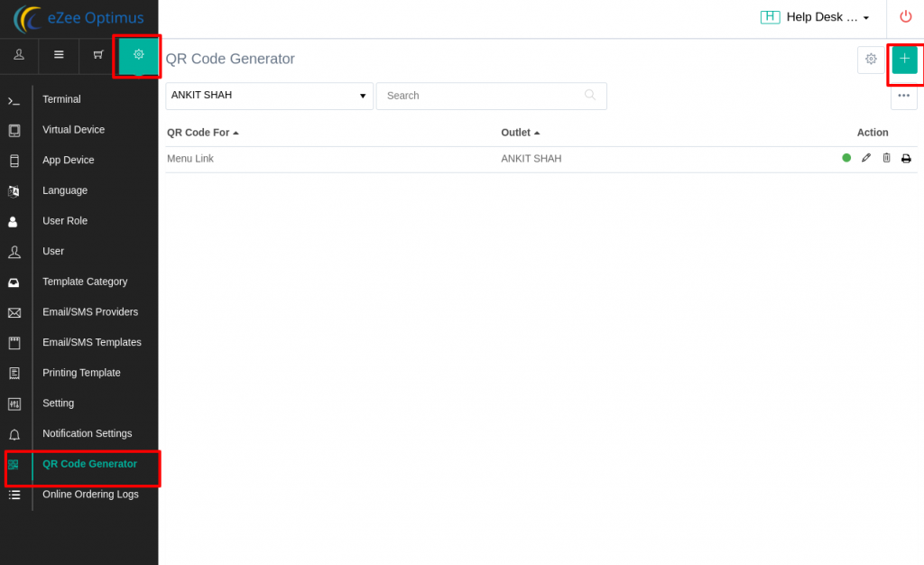The image size is (924, 565).
Task: Delete the Menu Link QR code
Action: tap(886, 158)
